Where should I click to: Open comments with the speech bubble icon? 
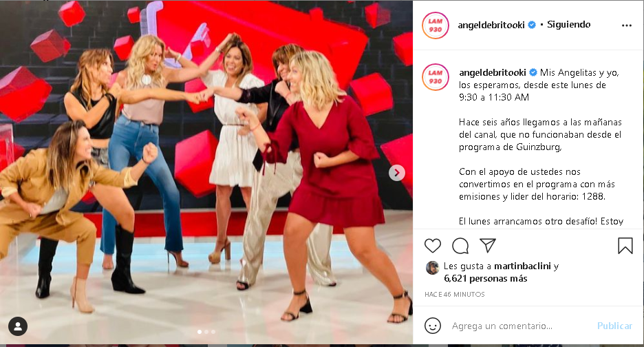pyautogui.click(x=460, y=246)
